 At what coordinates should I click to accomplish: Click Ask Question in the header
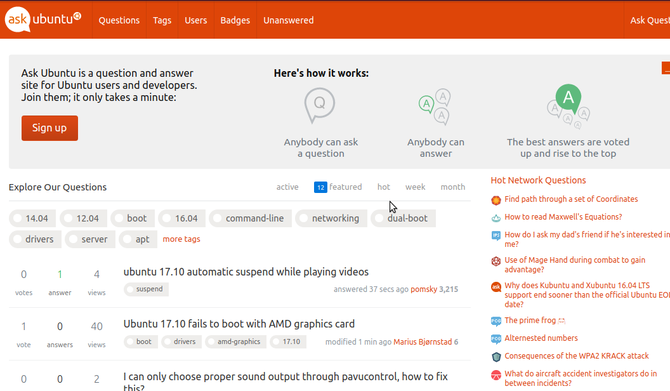649,20
